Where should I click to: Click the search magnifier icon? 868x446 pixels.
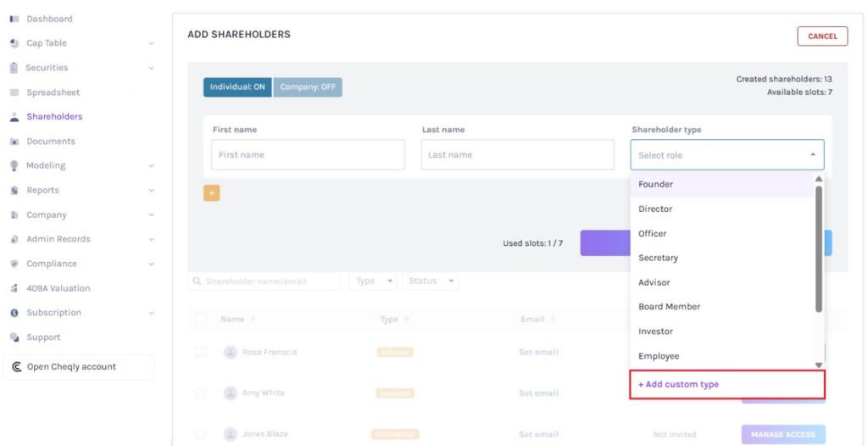click(x=197, y=282)
